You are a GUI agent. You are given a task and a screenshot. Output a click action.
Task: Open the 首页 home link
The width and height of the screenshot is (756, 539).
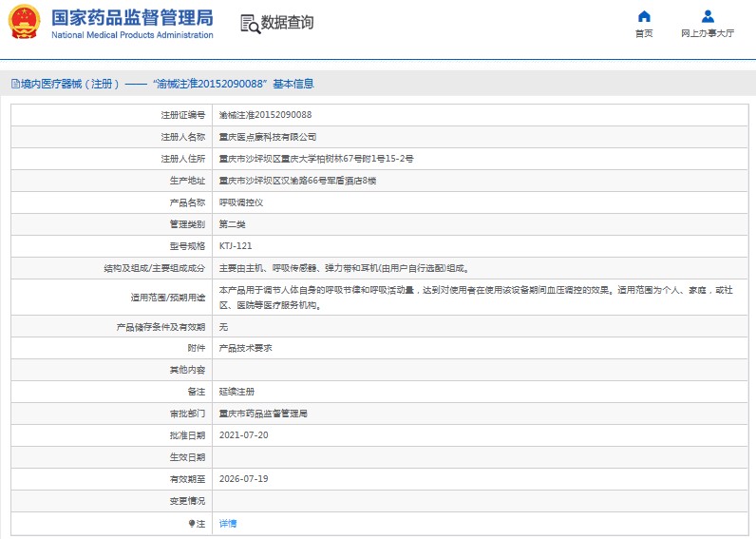pos(644,33)
